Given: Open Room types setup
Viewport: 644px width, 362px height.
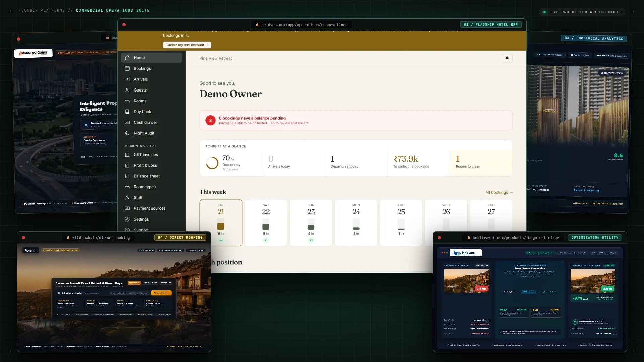Looking at the screenshot, I should 152,187.
